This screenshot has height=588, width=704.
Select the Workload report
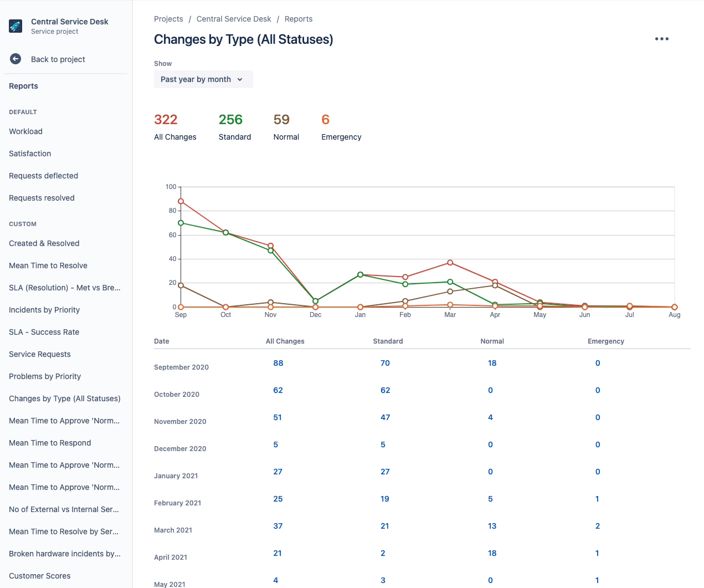(x=25, y=131)
